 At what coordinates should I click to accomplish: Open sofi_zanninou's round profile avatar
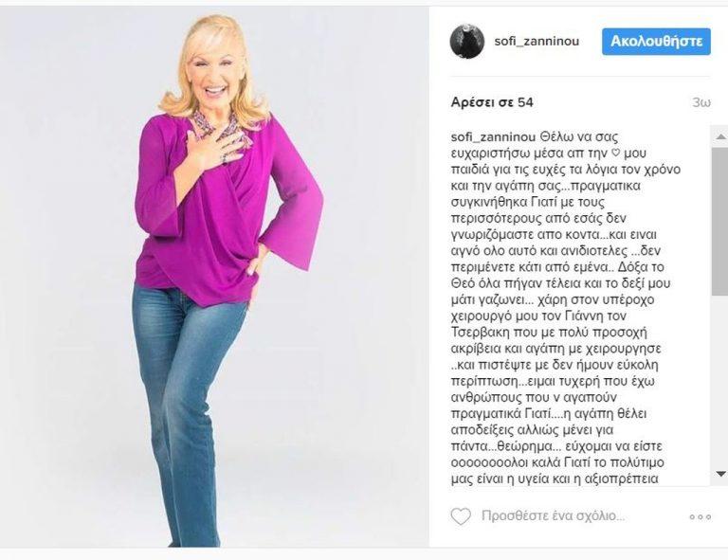pos(467,42)
